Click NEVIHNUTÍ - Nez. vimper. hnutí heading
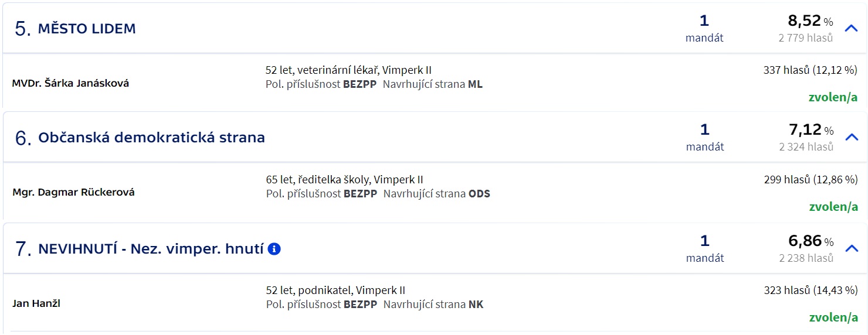The image size is (868, 335). (151, 249)
